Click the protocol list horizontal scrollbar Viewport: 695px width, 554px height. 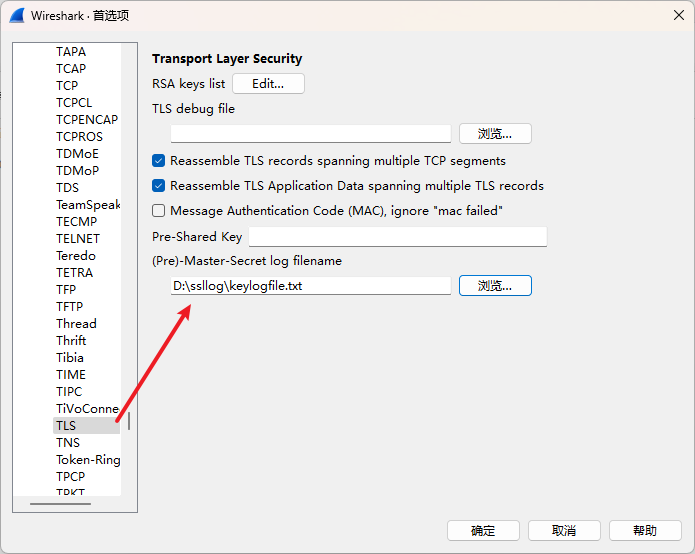[60, 503]
